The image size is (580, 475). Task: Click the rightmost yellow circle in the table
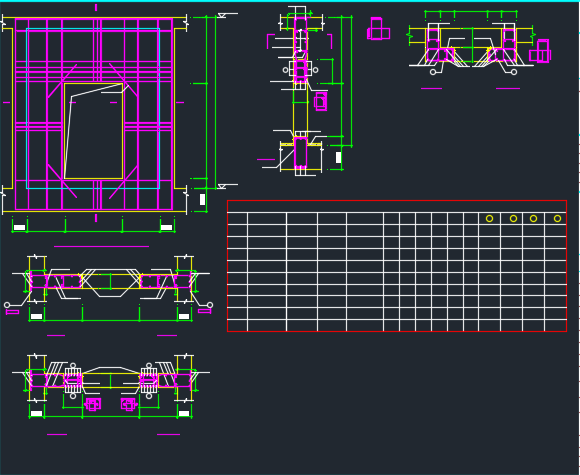(x=557, y=219)
